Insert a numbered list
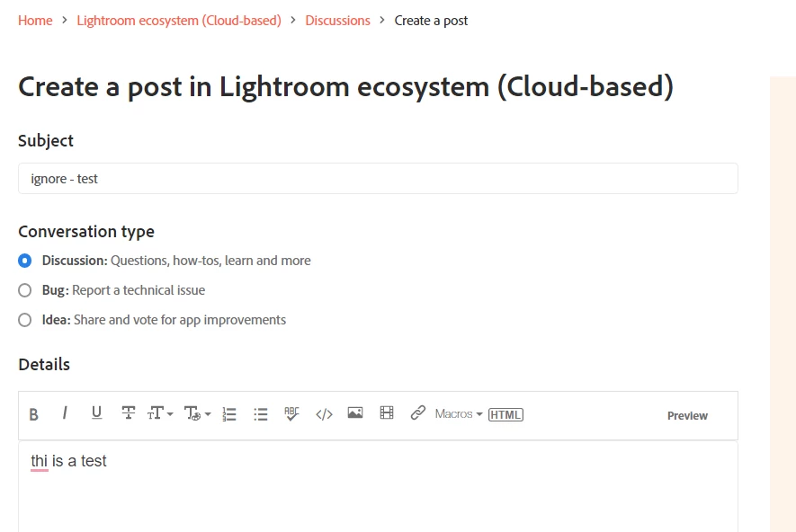 point(229,414)
